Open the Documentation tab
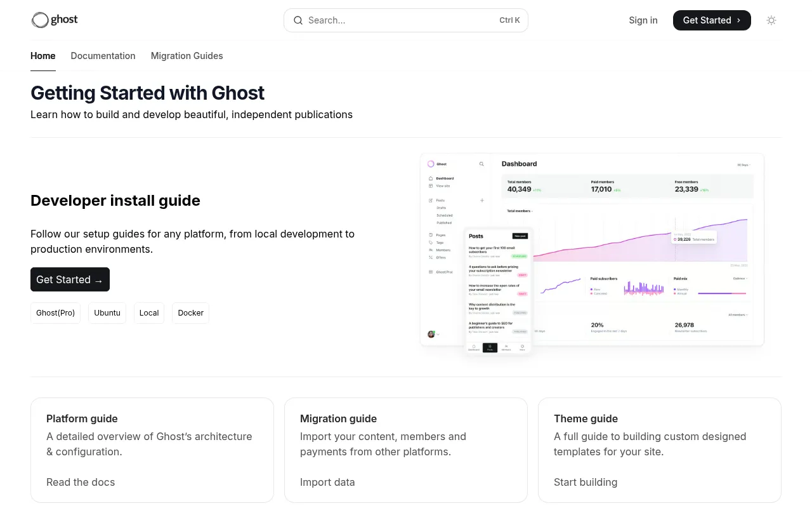Screen dimensions: 812x508 (x=103, y=56)
